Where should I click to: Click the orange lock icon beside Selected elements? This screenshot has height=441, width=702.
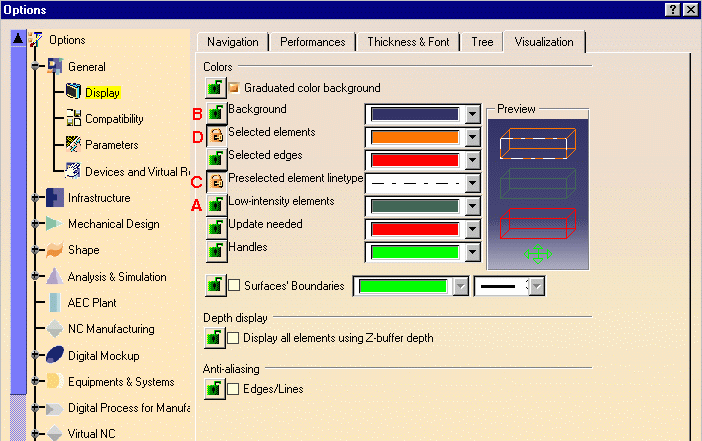tap(216, 136)
